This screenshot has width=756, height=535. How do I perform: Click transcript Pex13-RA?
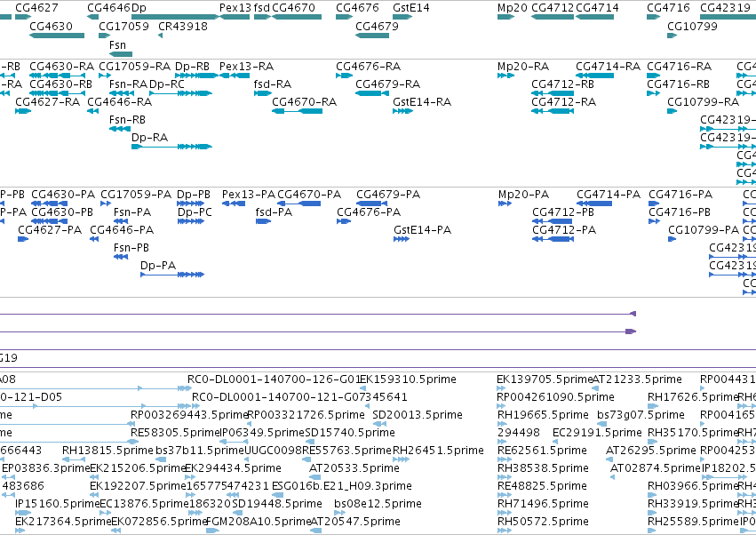click(x=246, y=66)
